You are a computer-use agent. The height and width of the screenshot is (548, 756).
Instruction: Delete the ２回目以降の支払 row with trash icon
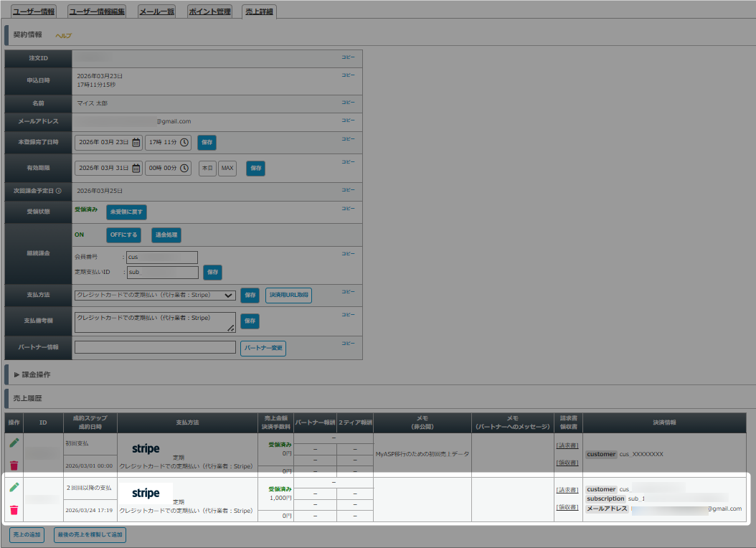tap(14, 511)
